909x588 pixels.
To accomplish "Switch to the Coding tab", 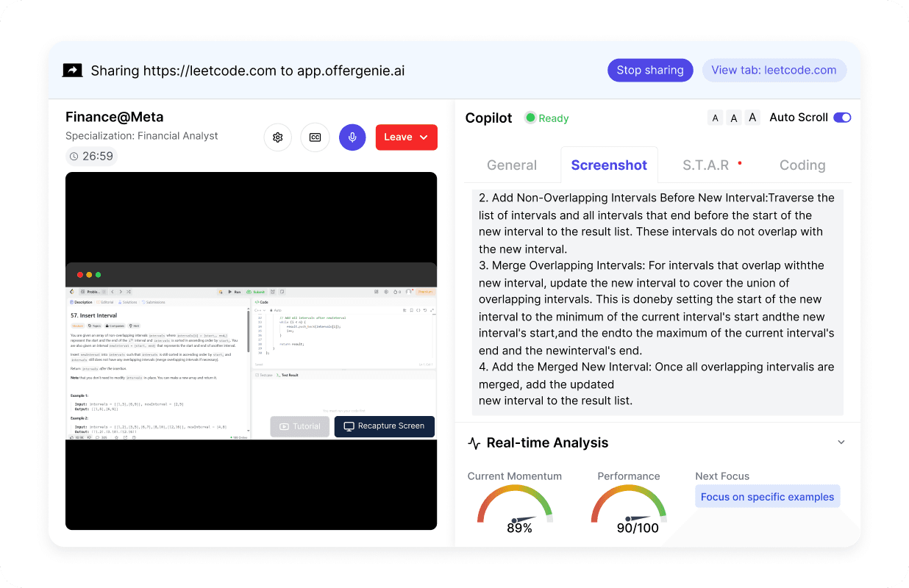I will (802, 165).
